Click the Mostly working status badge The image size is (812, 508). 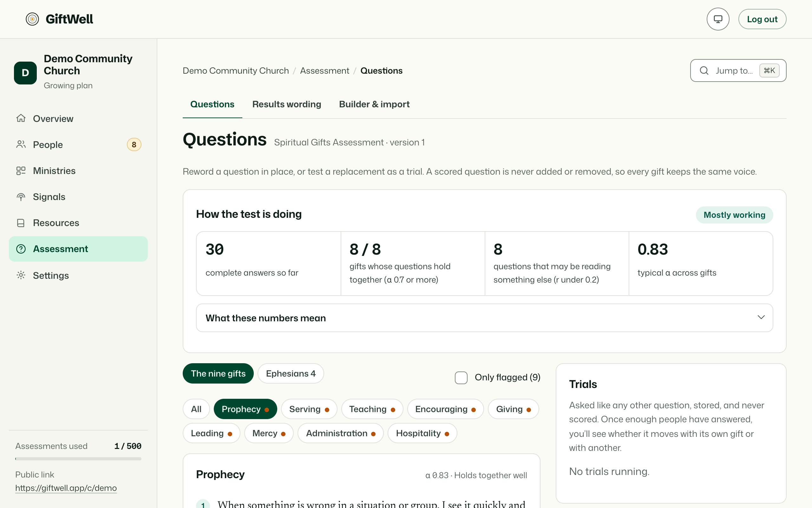tap(734, 215)
